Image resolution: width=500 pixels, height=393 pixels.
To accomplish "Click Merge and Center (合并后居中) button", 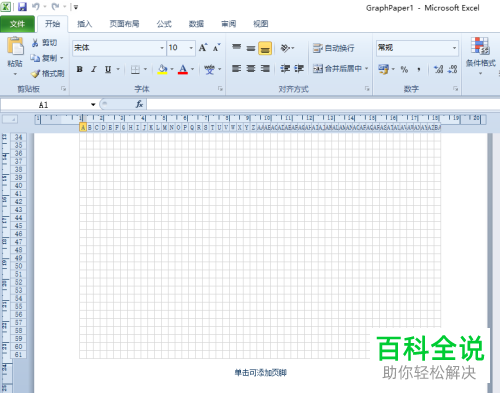I will pos(337,69).
